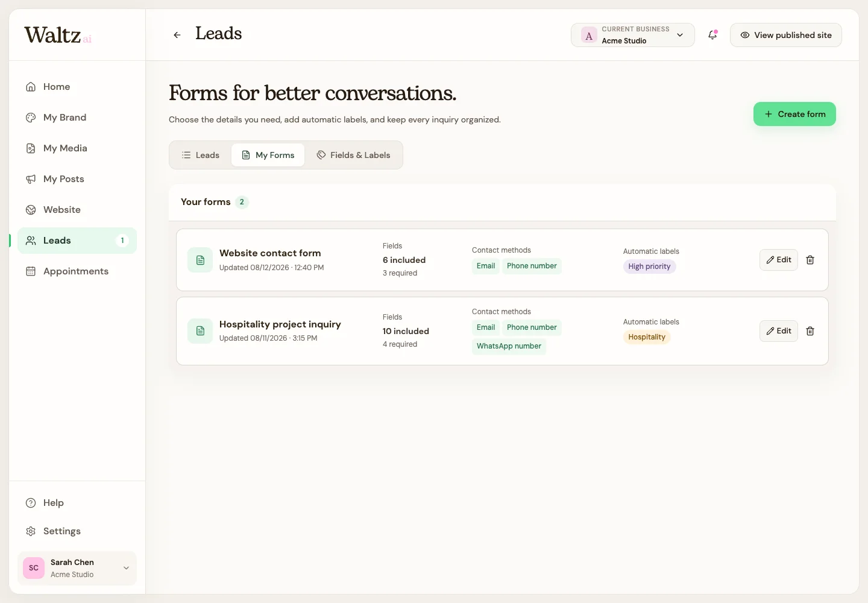Screen dimensions: 868x603
Task: Click the Hospitality label chip
Action: [647, 337]
